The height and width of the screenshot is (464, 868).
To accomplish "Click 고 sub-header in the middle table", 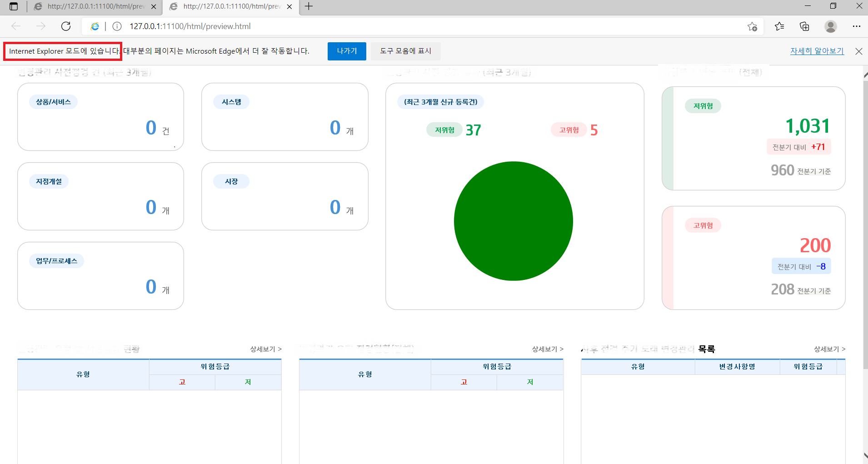I will point(464,382).
